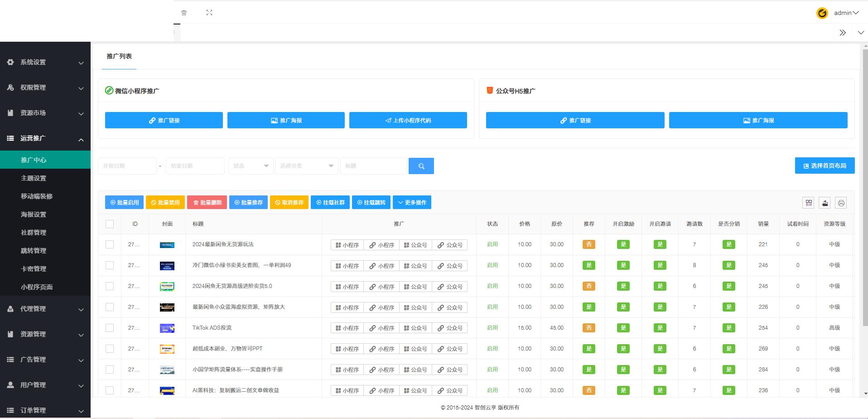This screenshot has width=868, height=419.
Task: Check the row for 2024最新闲鱼无货源玩法
Action: click(x=110, y=244)
